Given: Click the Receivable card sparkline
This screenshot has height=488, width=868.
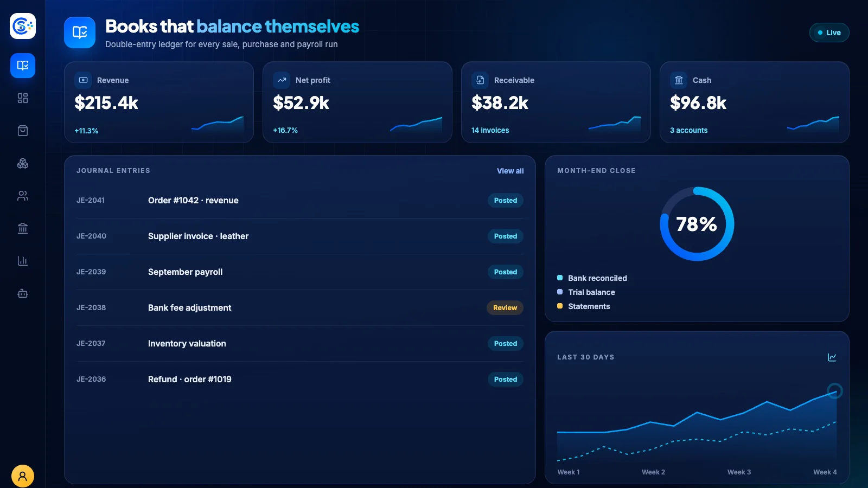Looking at the screenshot, I should tap(615, 124).
